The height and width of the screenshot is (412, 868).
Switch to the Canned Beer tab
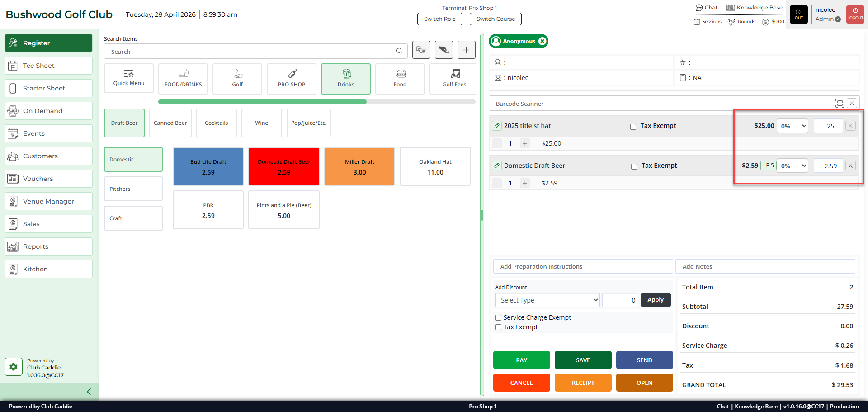click(170, 123)
